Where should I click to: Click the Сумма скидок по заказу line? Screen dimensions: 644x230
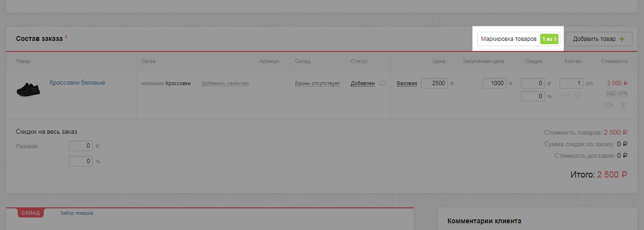coord(586,144)
